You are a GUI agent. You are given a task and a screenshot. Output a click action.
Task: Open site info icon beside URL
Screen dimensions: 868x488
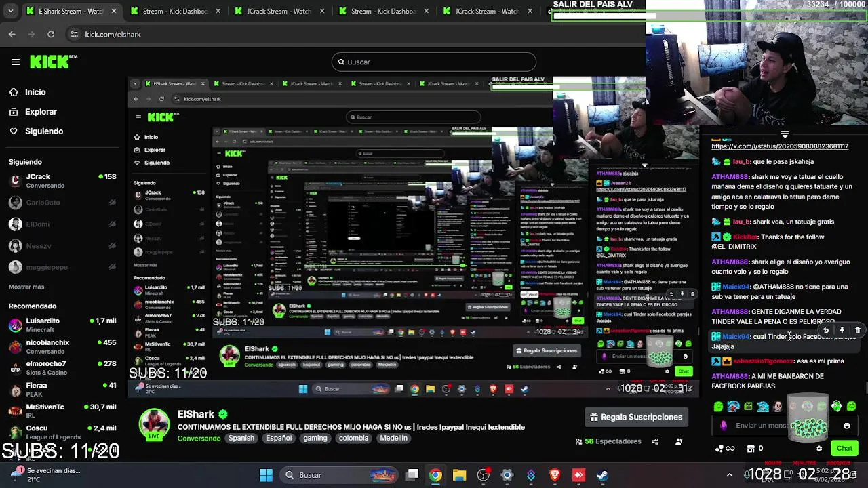75,34
